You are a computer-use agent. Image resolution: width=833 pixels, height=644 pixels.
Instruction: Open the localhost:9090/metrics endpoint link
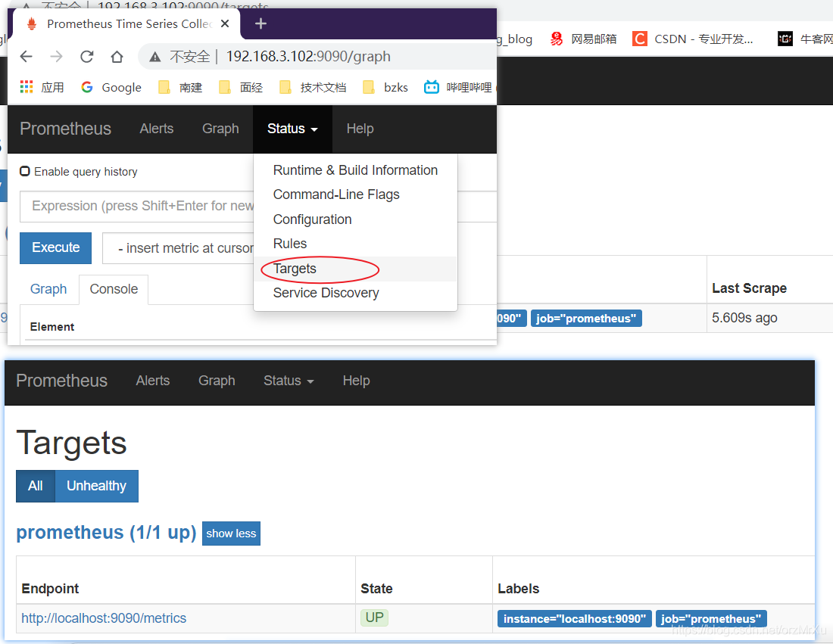point(104,618)
